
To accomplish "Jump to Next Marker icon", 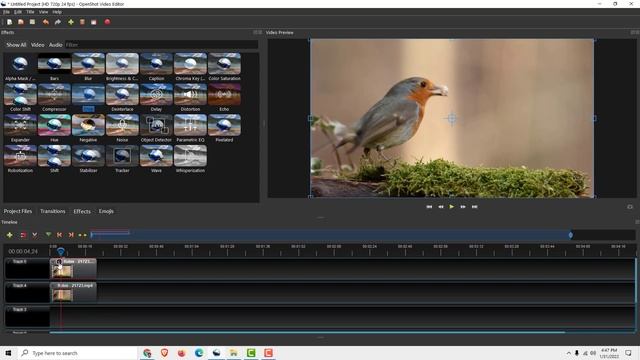I will click(x=71, y=235).
